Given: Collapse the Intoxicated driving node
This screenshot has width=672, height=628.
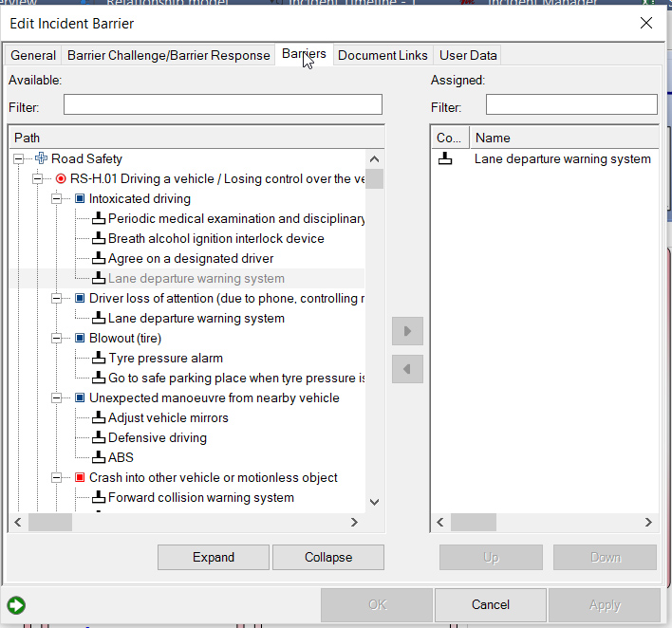Looking at the screenshot, I should point(56,199).
